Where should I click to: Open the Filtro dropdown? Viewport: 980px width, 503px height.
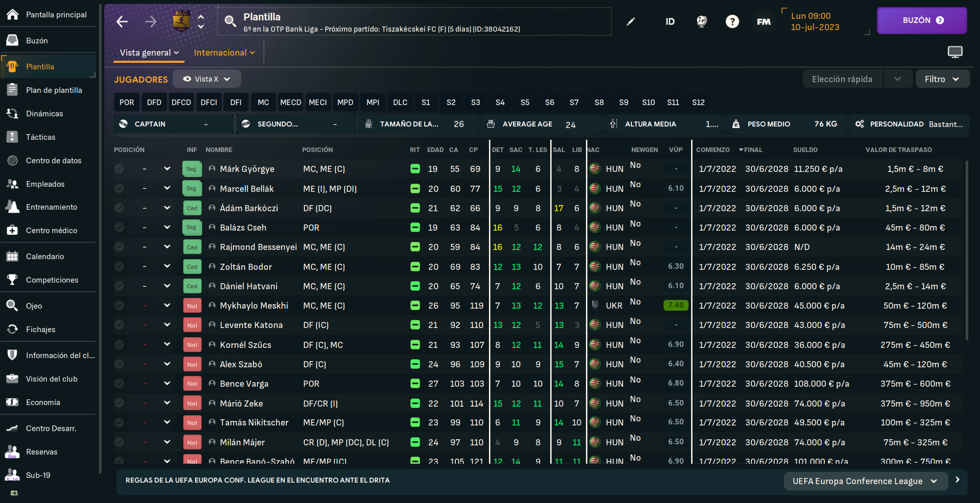pyautogui.click(x=942, y=79)
